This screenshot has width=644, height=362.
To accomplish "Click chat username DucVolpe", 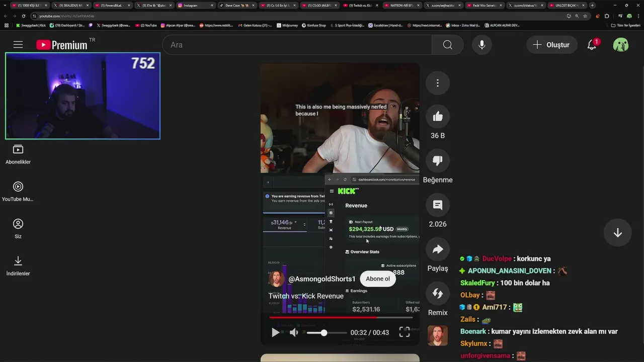I will coord(497,259).
